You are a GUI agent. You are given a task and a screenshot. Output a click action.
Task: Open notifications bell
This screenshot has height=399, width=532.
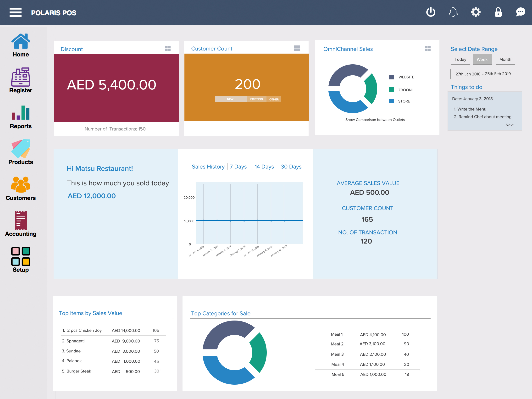coord(453,12)
